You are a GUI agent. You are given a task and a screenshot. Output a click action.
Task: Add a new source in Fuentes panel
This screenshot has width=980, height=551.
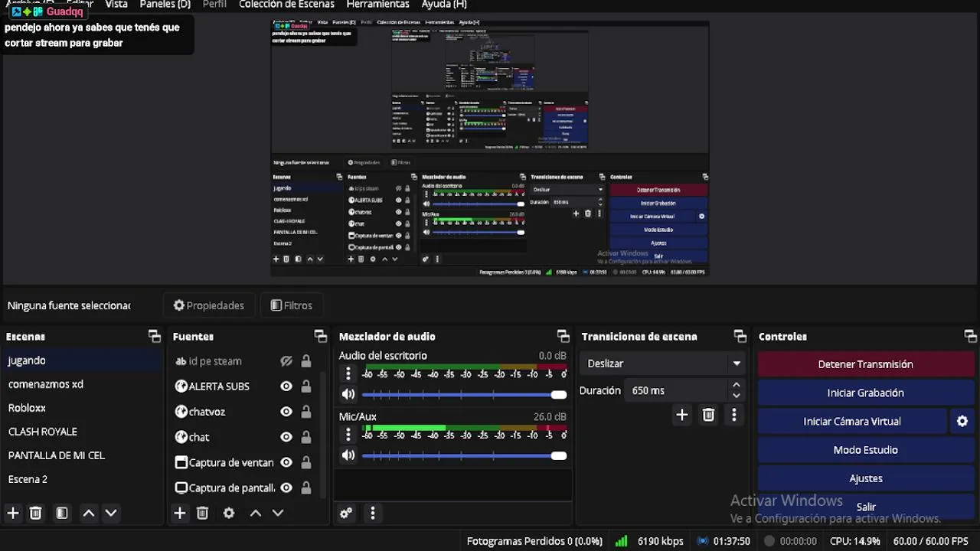[x=180, y=513]
